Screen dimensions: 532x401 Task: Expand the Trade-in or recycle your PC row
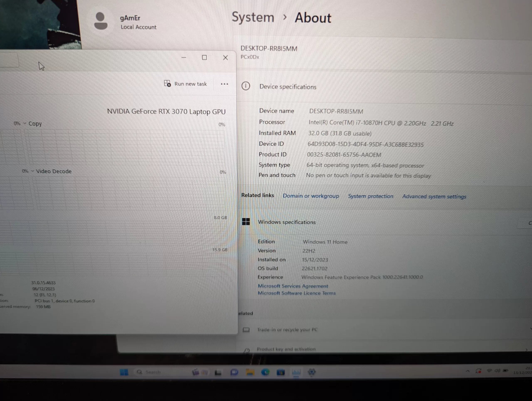[531, 328]
